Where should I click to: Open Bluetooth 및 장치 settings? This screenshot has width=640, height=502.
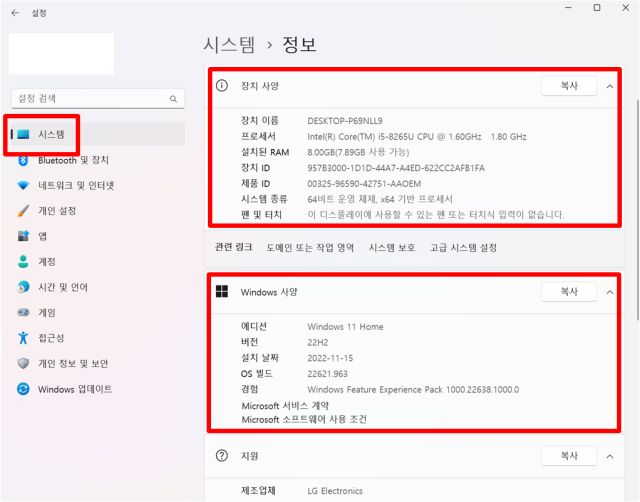click(x=98, y=160)
